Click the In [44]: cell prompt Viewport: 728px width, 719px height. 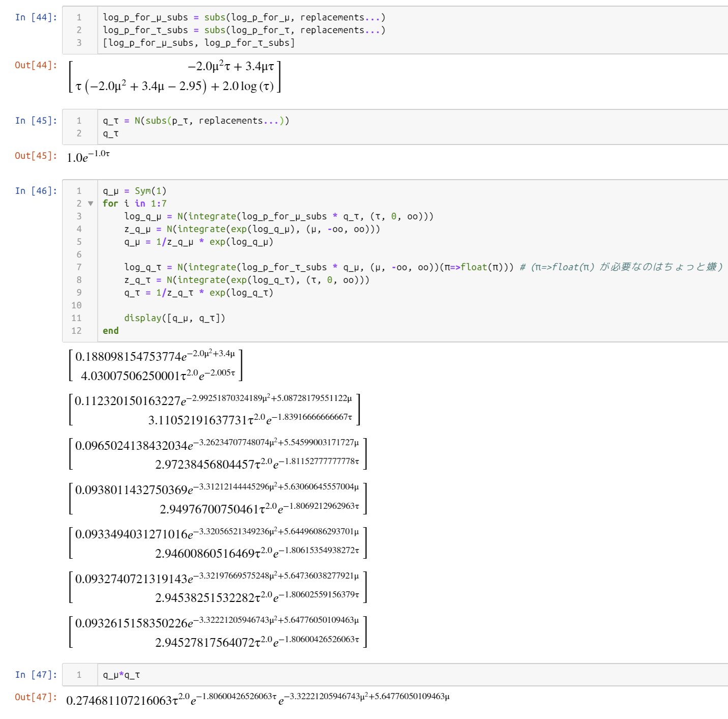pos(36,17)
